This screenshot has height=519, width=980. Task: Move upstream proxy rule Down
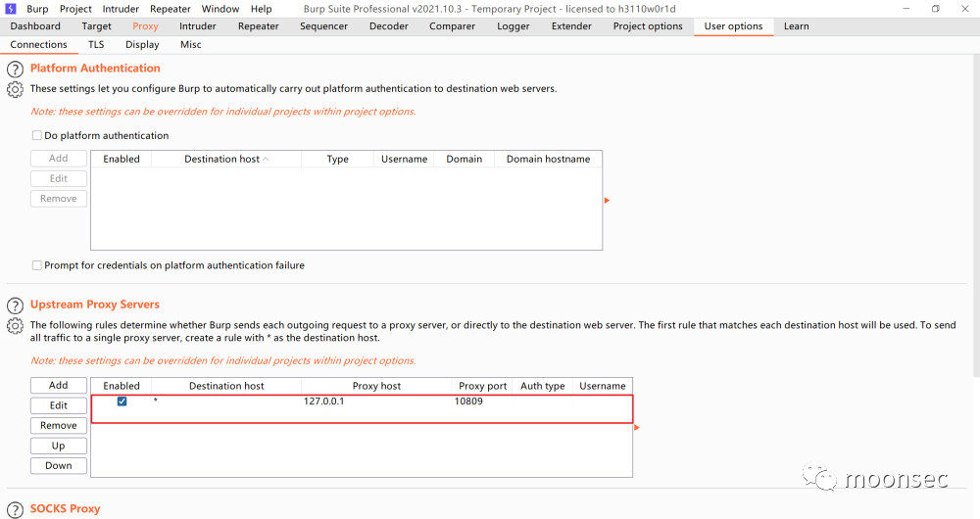(59, 466)
